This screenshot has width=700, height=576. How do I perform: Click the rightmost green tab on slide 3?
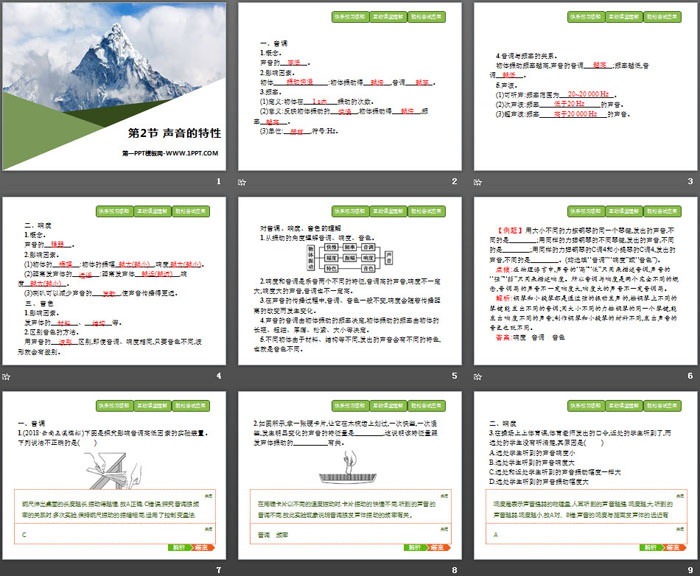pyautogui.click(x=662, y=17)
